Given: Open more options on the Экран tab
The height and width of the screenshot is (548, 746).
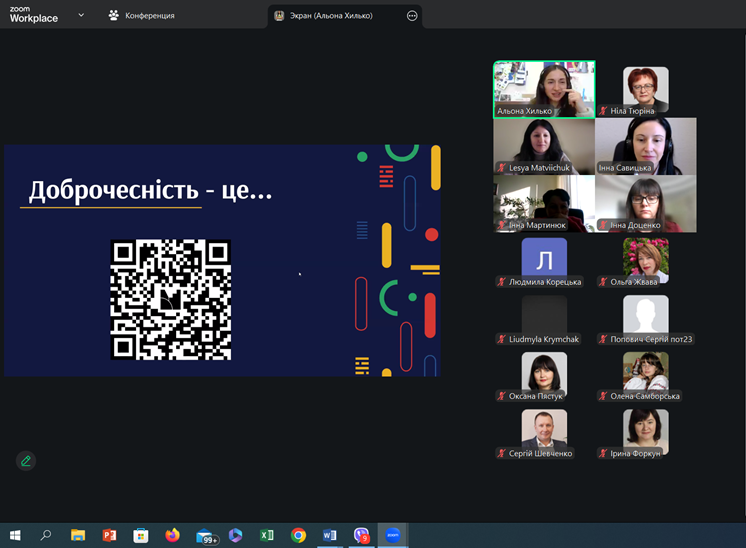Looking at the screenshot, I should click(x=412, y=16).
